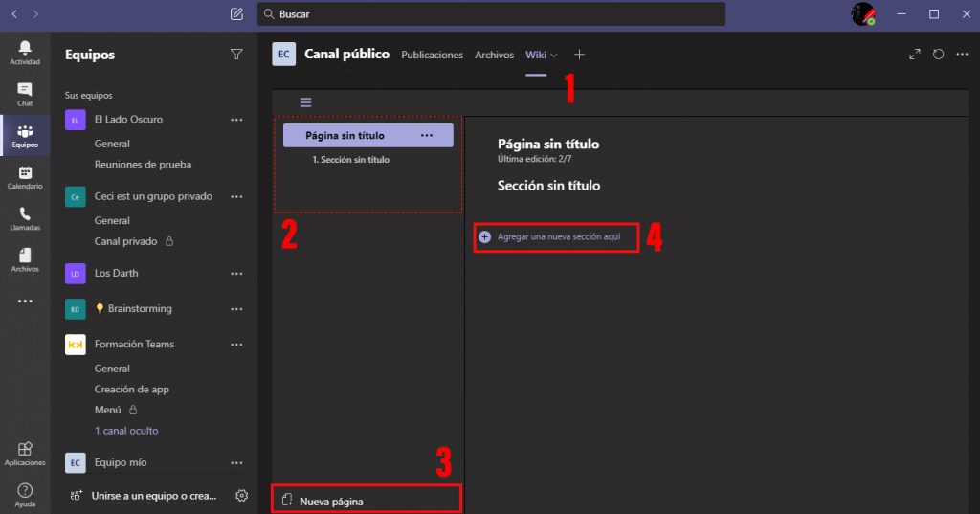Viewport: 980px width, 514px height.
Task: Go forward with the right arrow
Action: tap(35, 13)
